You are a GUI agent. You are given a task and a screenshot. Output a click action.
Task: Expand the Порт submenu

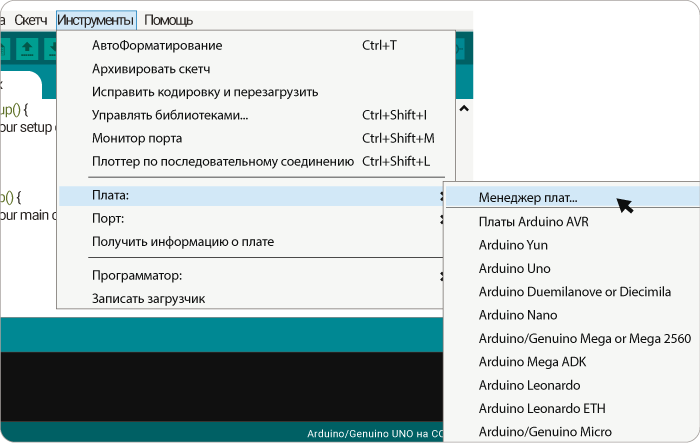(x=251, y=219)
